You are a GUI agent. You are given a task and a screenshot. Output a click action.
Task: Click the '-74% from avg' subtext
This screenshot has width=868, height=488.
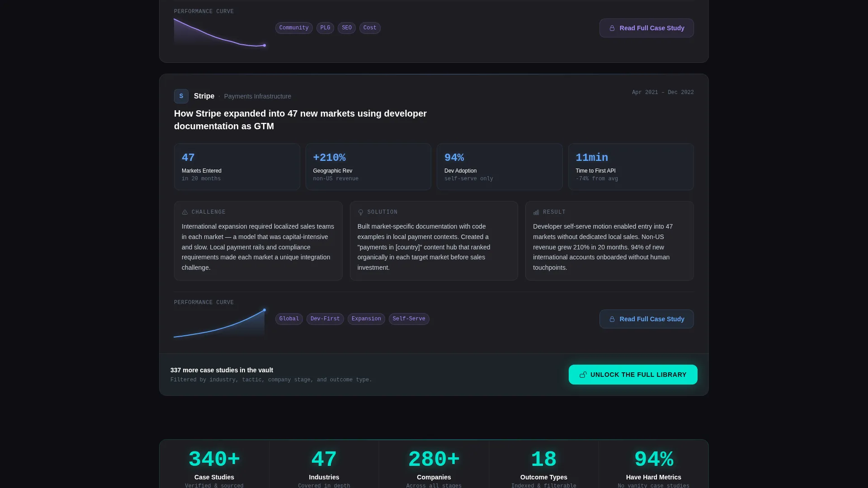[x=597, y=179]
